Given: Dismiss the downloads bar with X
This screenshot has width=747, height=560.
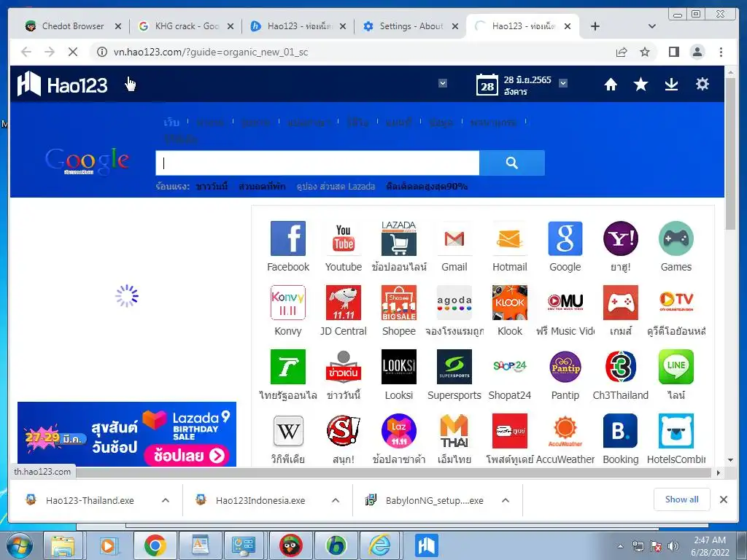Looking at the screenshot, I should pyautogui.click(x=723, y=499).
